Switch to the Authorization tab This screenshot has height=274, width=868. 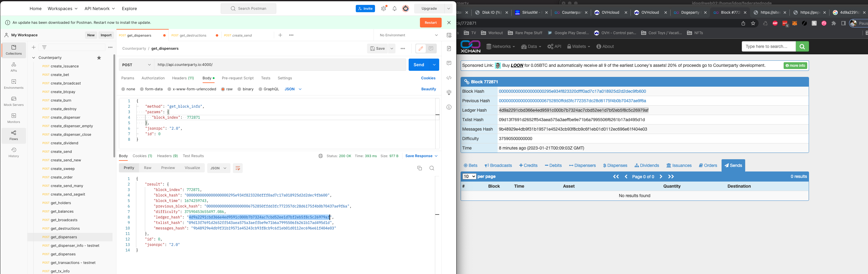coord(153,78)
